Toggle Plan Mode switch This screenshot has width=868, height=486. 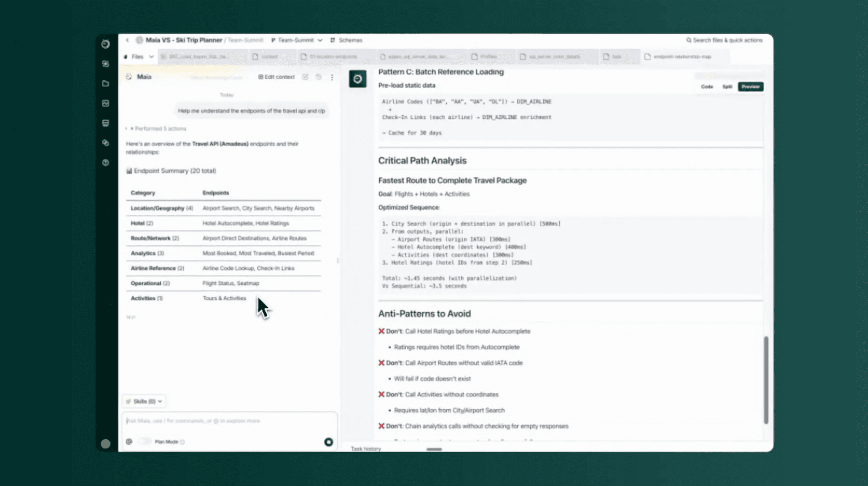(x=145, y=441)
